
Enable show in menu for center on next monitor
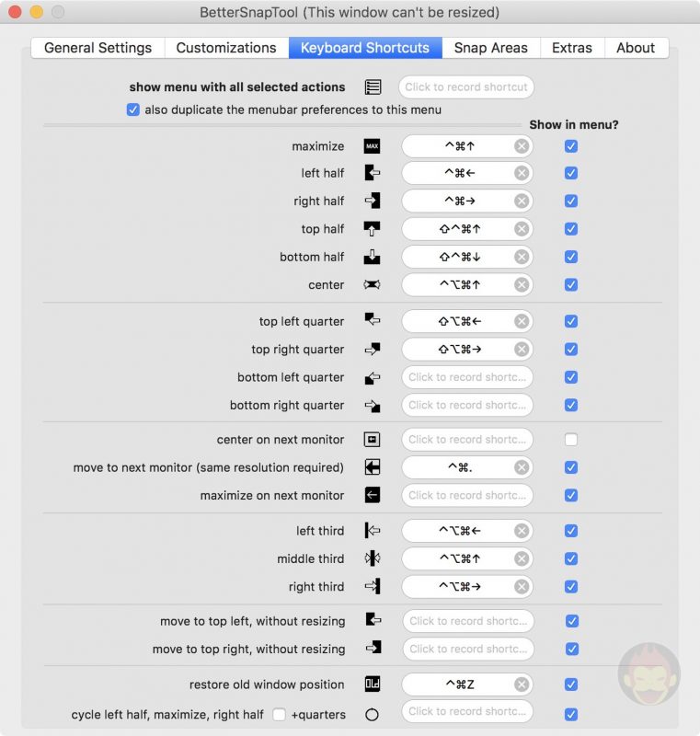point(571,439)
